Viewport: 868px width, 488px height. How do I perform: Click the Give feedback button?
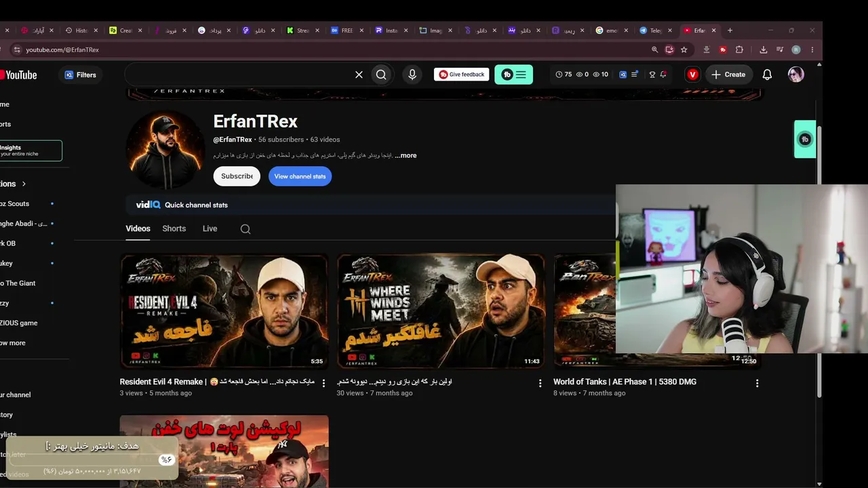(462, 75)
